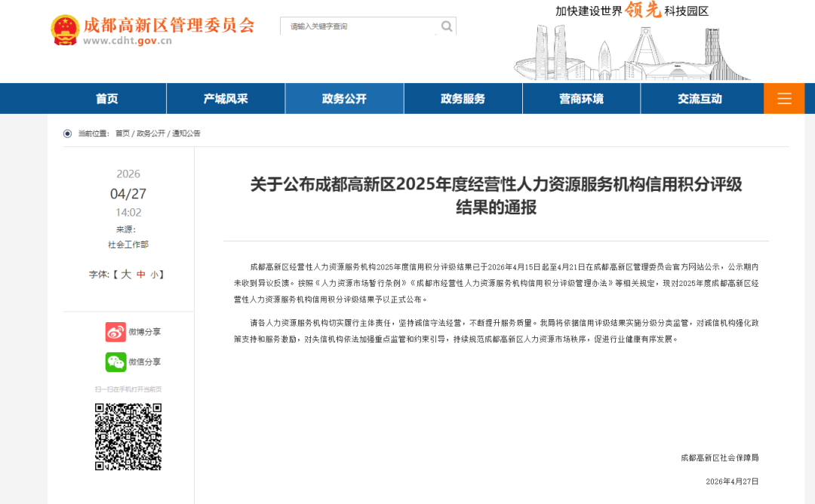Click the 扫一扫在手机打开当前页 caption
Viewport: 815px width, 504px height.
click(128, 389)
